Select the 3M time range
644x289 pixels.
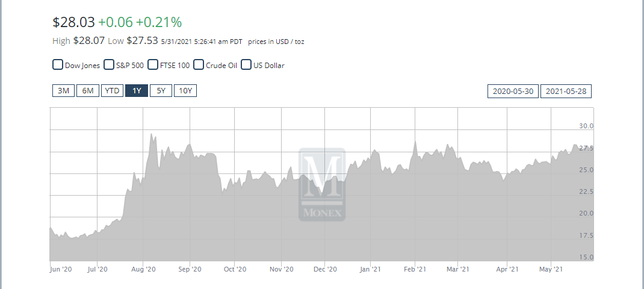click(x=63, y=91)
